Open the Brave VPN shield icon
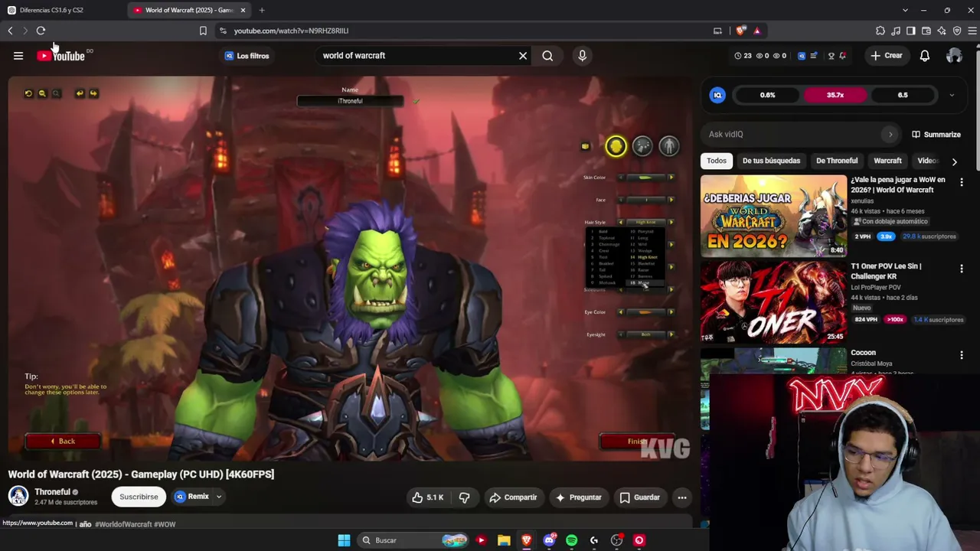980x551 pixels. (x=957, y=31)
